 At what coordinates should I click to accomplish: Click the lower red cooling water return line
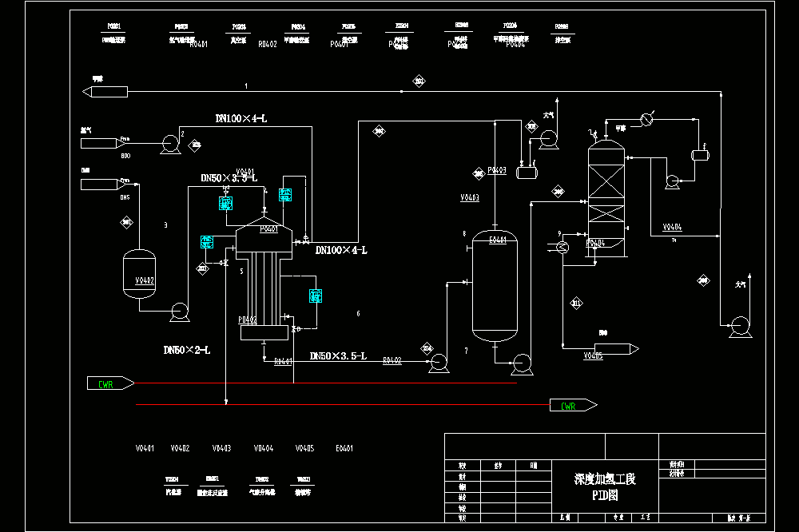(343, 405)
